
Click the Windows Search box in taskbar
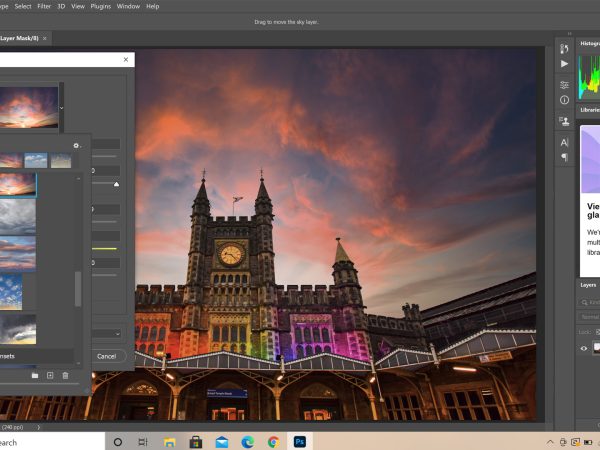pos(52,442)
